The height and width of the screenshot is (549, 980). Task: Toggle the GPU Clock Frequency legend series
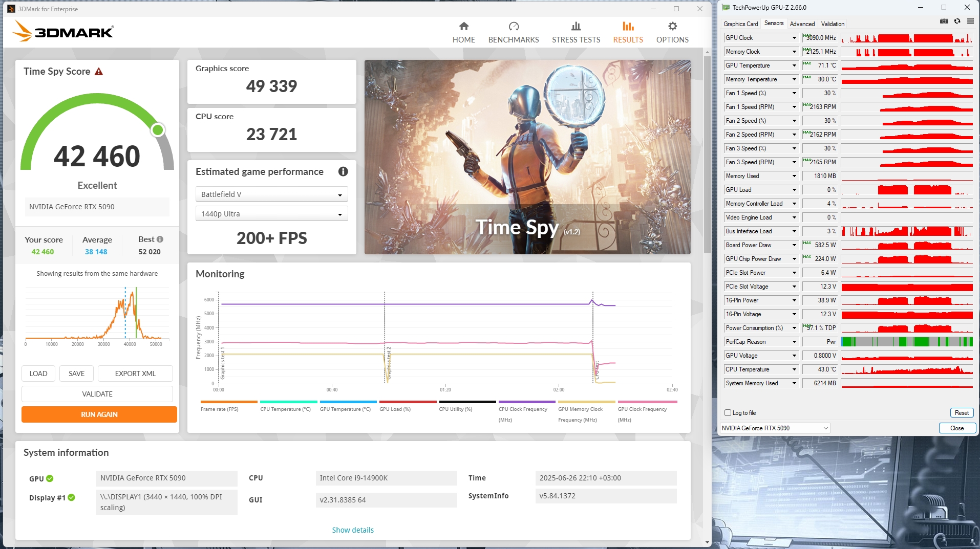coord(647,411)
